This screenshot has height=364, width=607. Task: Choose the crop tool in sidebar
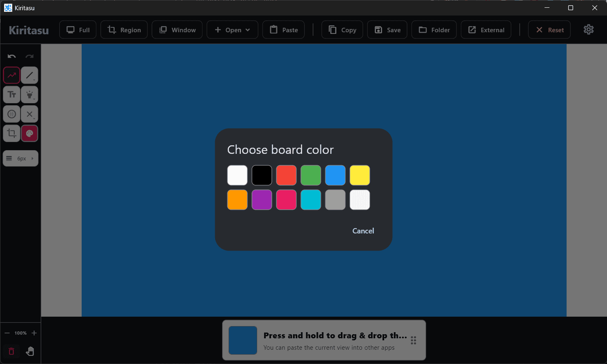[x=11, y=133]
